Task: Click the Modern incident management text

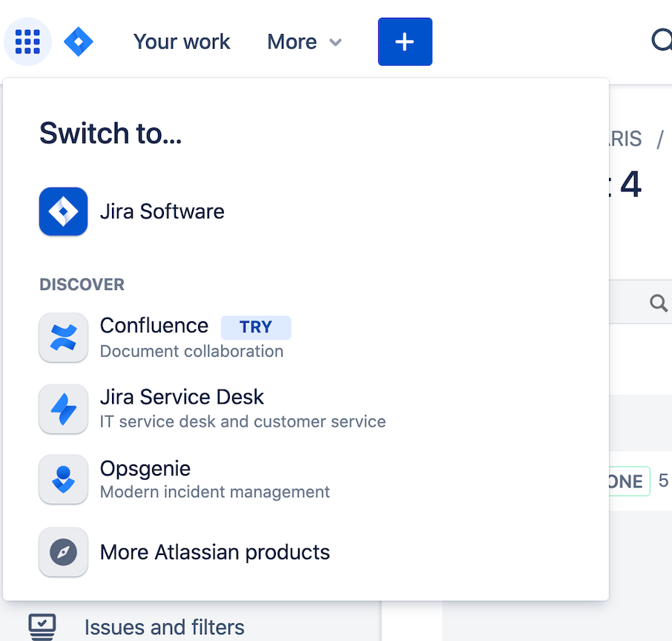Action: click(x=214, y=492)
